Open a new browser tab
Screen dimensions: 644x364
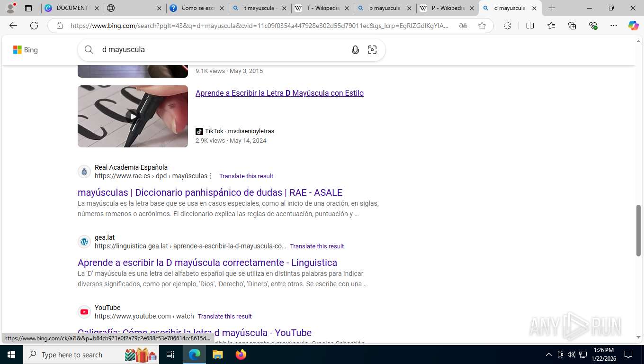click(x=552, y=8)
